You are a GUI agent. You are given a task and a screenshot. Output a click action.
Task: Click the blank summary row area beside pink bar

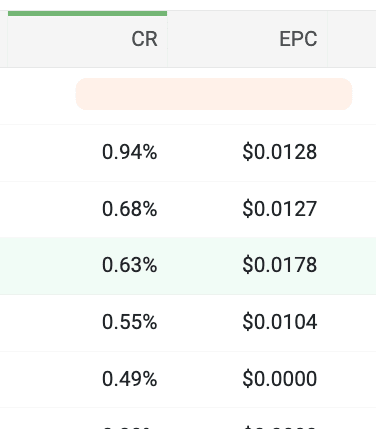37,96
